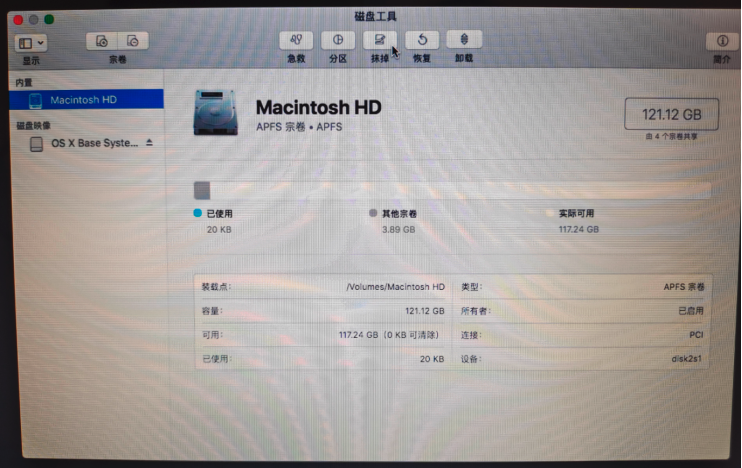
Task: Click the delete volume icon
Action: (133, 41)
